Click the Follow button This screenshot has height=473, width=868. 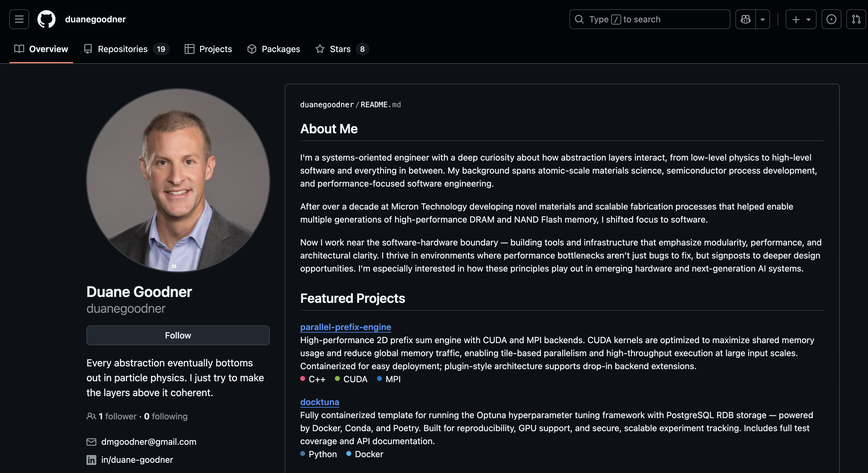pyautogui.click(x=178, y=335)
